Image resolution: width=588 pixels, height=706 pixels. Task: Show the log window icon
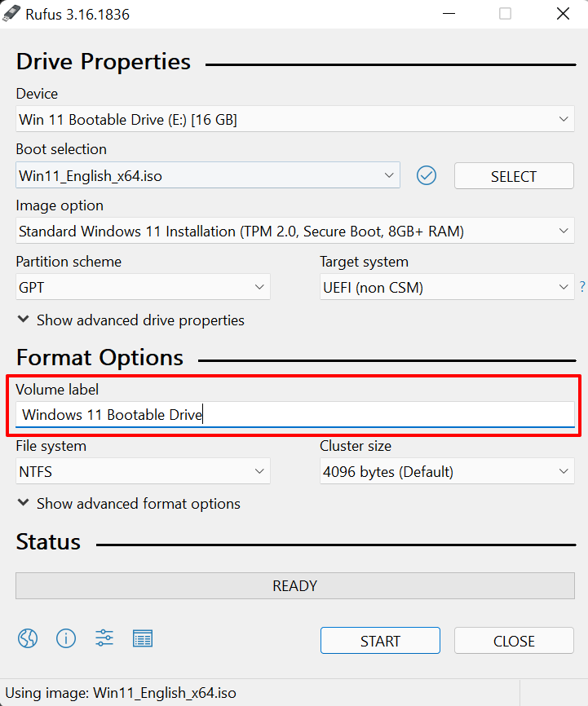point(143,638)
